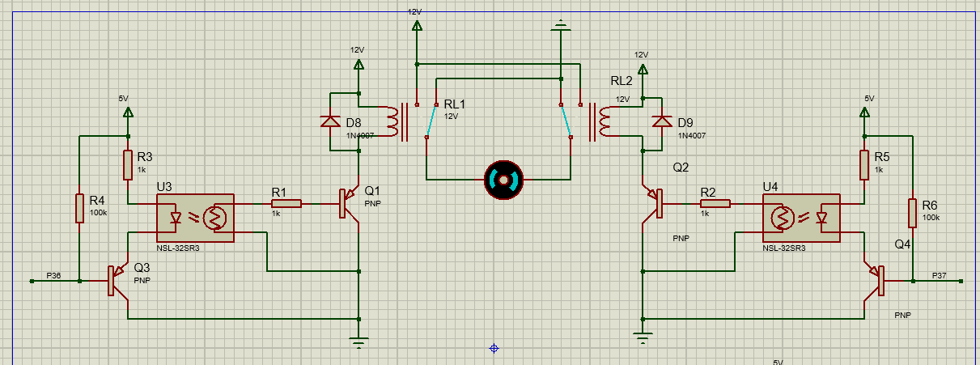This screenshot has height=365, width=980.
Task: Click the U4 NSL-32SR3 optocoupler
Action: (801, 218)
